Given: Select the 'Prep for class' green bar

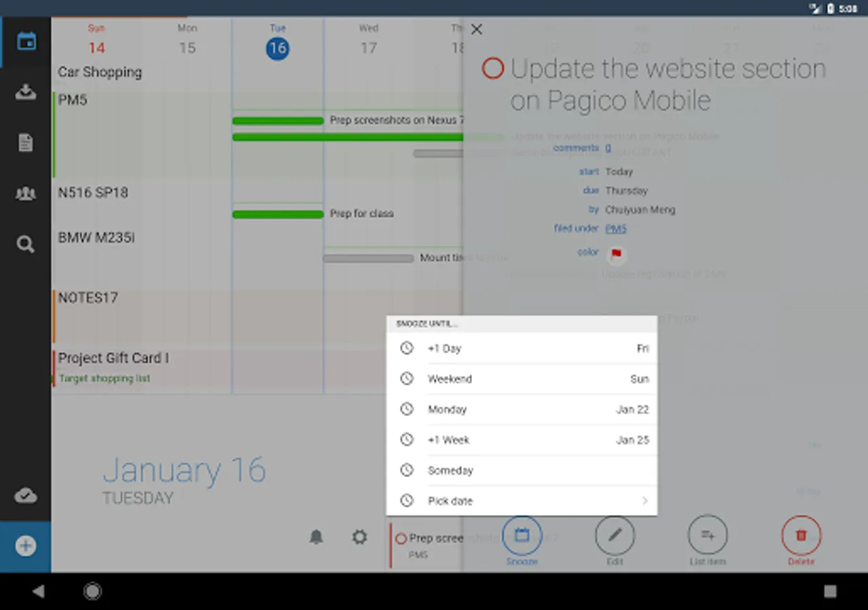Looking at the screenshot, I should (x=278, y=214).
